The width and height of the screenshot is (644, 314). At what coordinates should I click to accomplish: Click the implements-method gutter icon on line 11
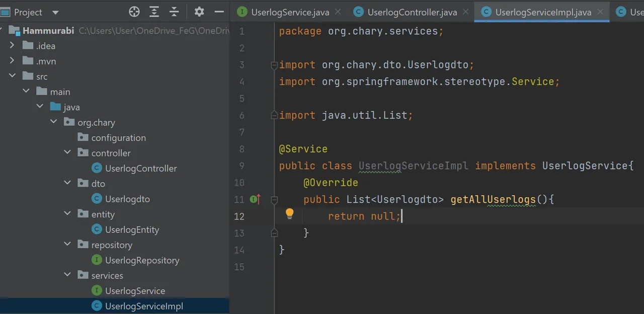255,199
